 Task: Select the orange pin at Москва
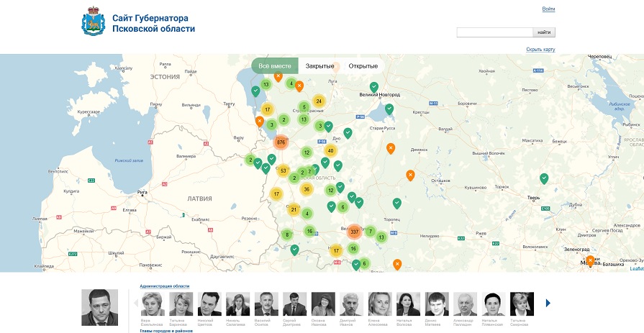tap(590, 260)
